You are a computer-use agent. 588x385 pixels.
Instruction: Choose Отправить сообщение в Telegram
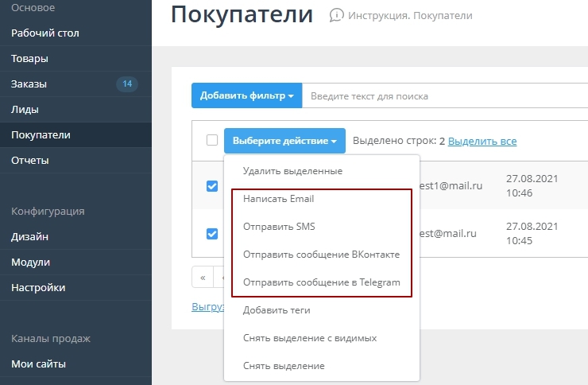coord(321,282)
